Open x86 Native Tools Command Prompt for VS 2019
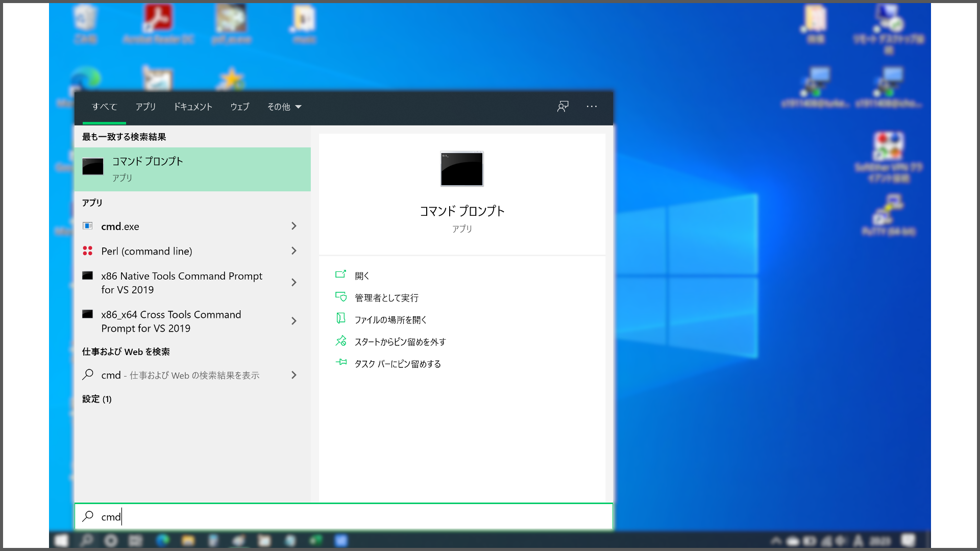The width and height of the screenshot is (980, 551). coord(192,283)
